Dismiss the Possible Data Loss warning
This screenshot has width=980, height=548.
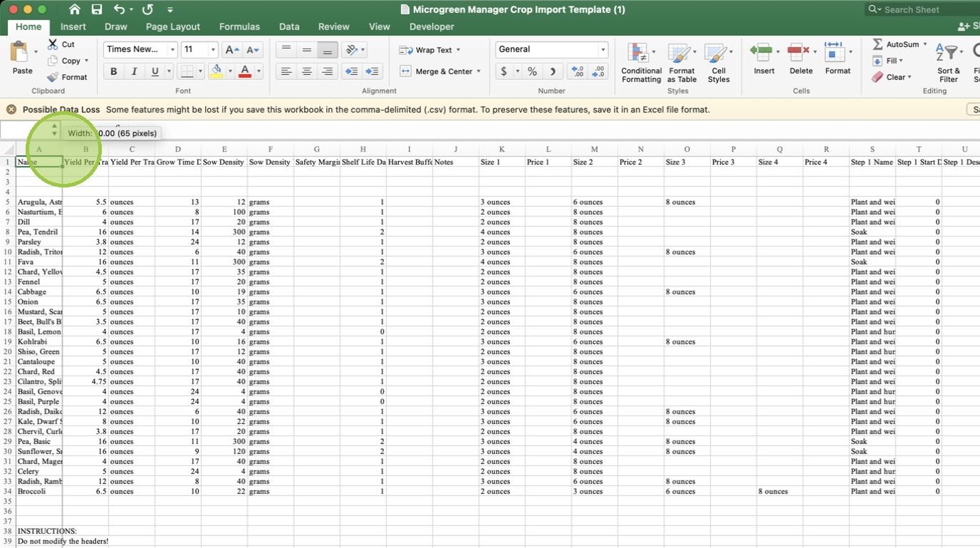(11, 110)
